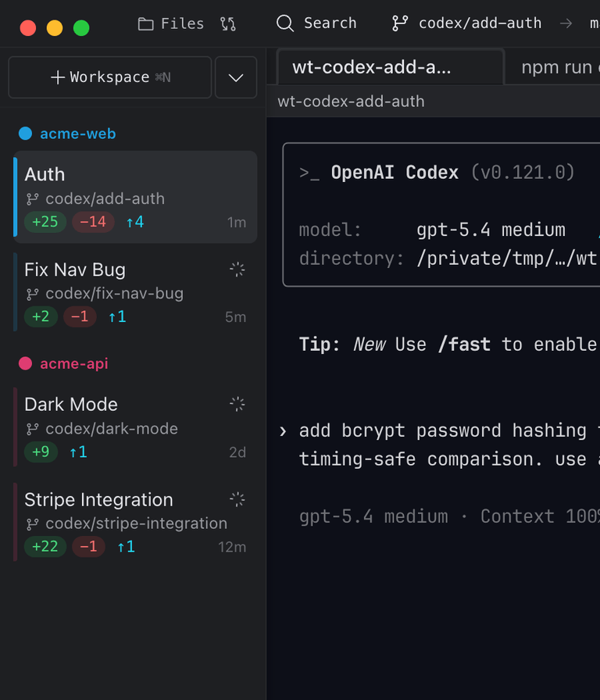Viewport: 600px width, 700px height.
Task: Click the prompt input line starting add bcrypt
Action: pos(448,445)
